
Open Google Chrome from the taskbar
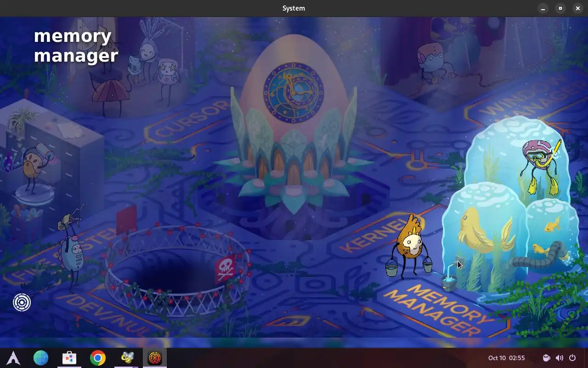click(x=98, y=357)
